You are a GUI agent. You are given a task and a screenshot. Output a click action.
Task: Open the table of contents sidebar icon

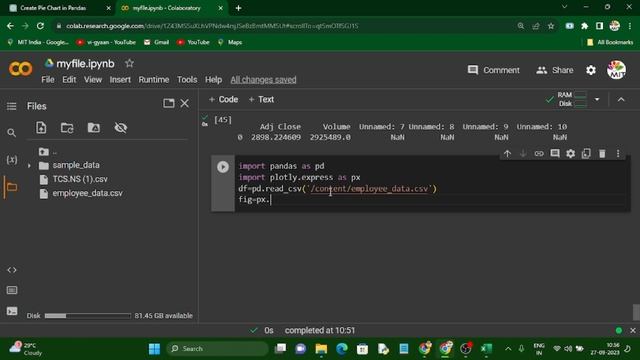click(x=11, y=107)
